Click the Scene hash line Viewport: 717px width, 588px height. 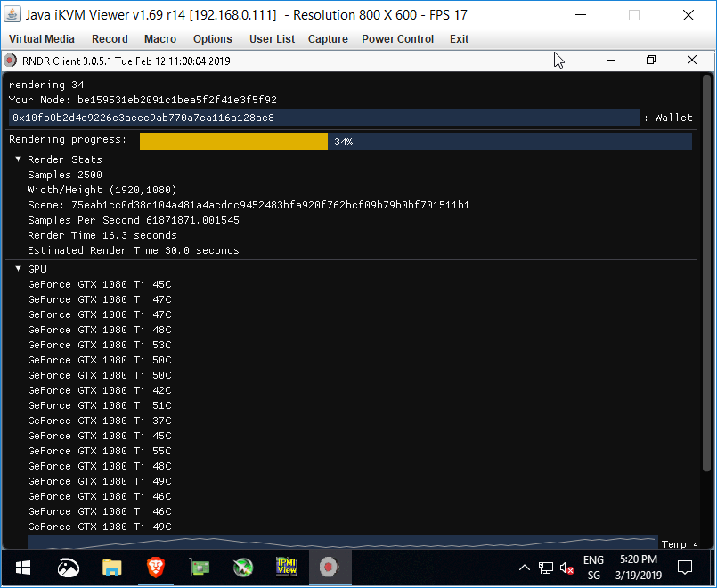[x=249, y=205]
